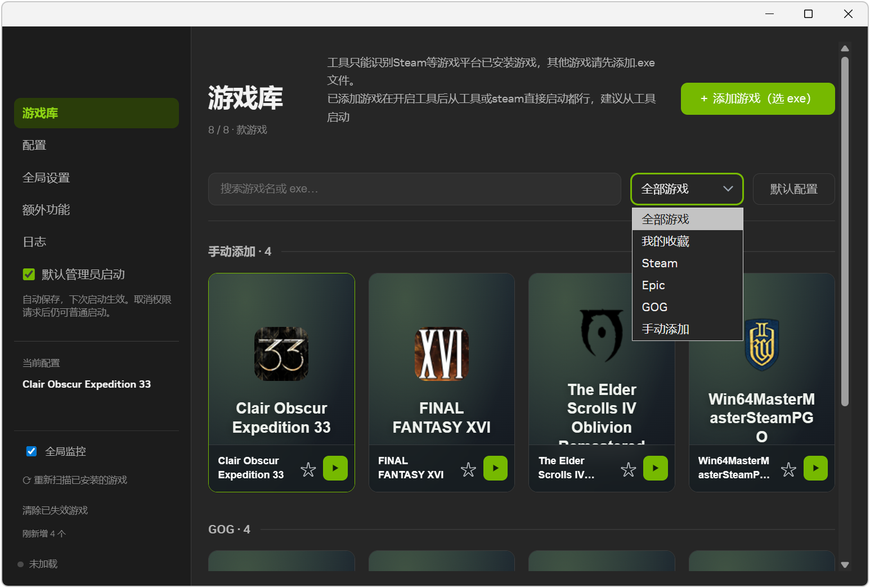The image size is (870, 588).
Task: Minimize the application window
Action: pyautogui.click(x=769, y=14)
